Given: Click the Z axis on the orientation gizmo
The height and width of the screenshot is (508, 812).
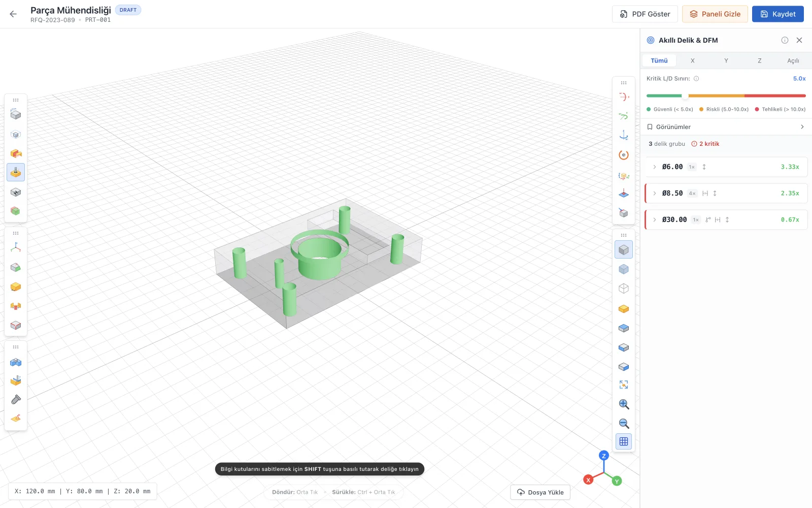Looking at the screenshot, I should click(x=604, y=456).
